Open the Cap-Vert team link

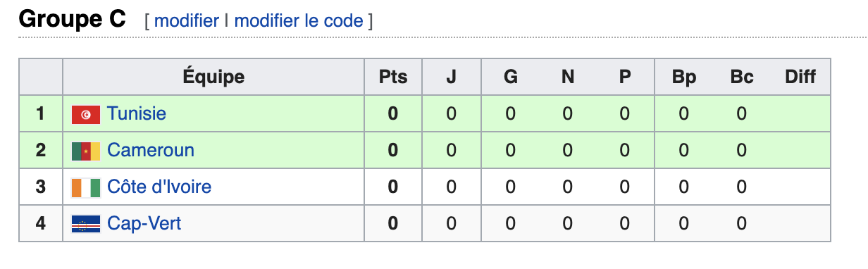(x=144, y=224)
